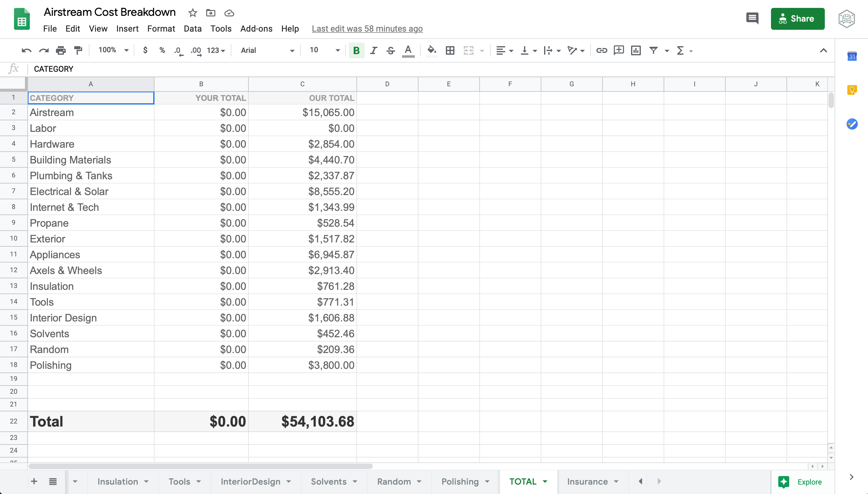
Task: Switch to the Insurance sheet tab
Action: [587, 482]
